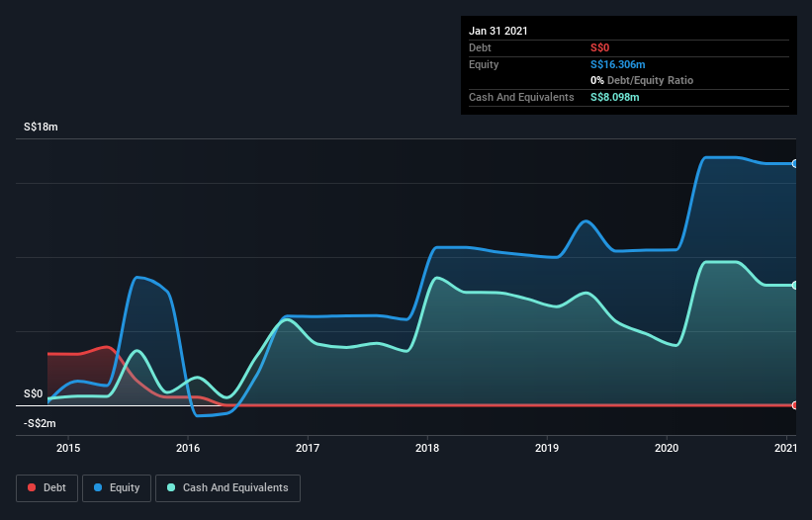Click the Debt tooltip row label

coord(480,47)
